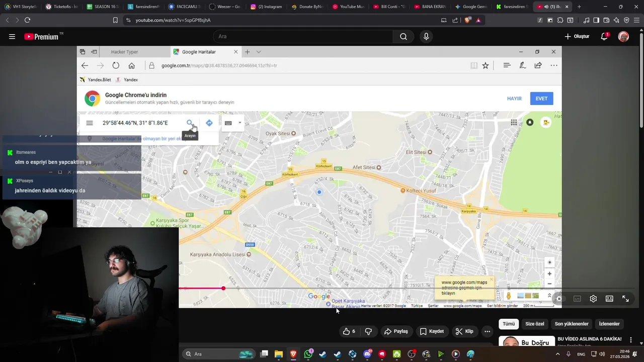Screen dimensions: 644x362
Task: Dislike the video
Action: (x=368, y=331)
